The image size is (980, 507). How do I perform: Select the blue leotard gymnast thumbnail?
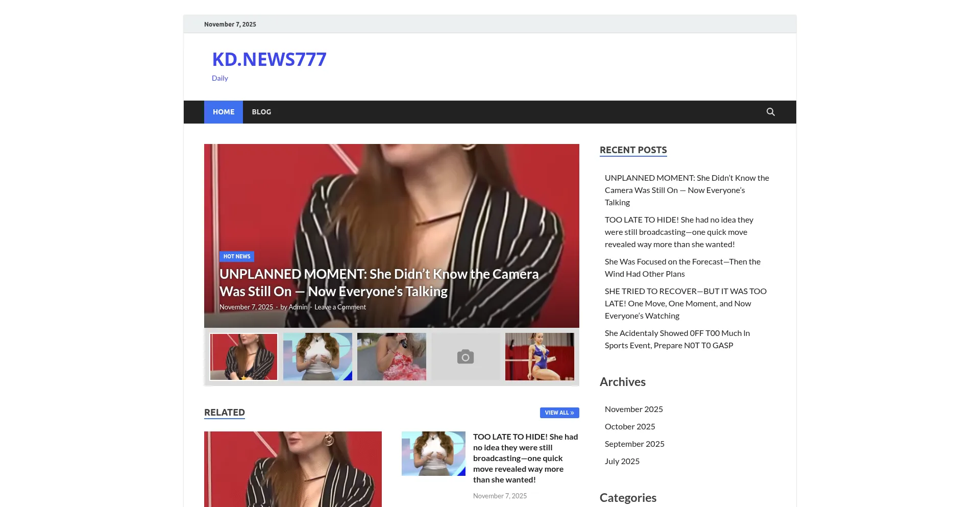pos(540,357)
